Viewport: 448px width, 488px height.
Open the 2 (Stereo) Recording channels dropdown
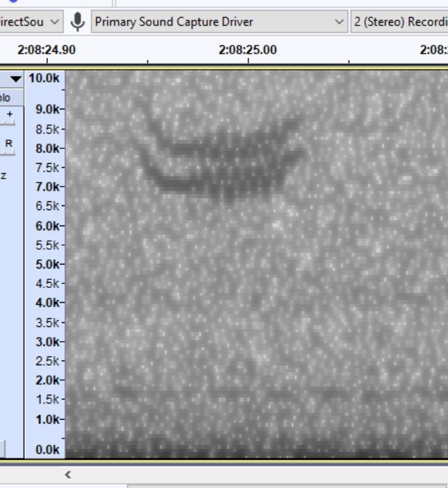click(x=399, y=21)
